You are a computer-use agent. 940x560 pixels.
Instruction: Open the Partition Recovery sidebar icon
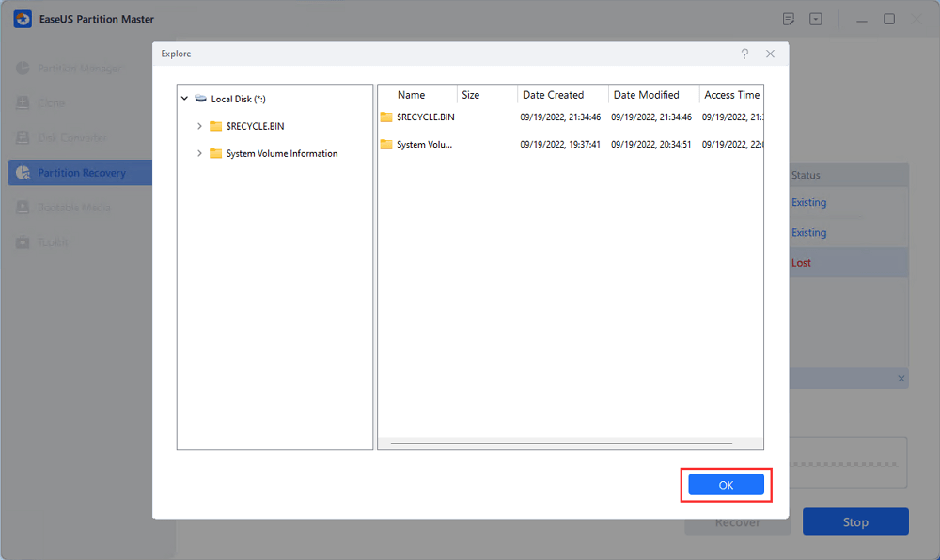[23, 173]
